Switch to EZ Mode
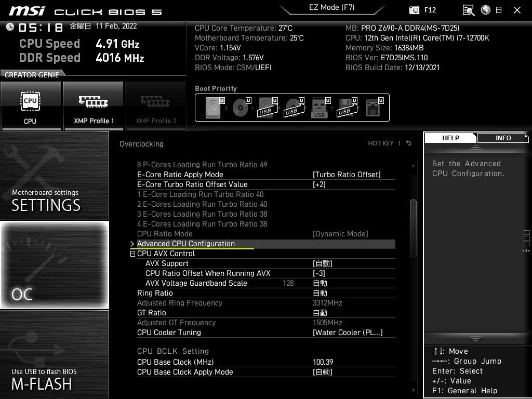The height and width of the screenshot is (399, 532). pyautogui.click(x=332, y=7)
